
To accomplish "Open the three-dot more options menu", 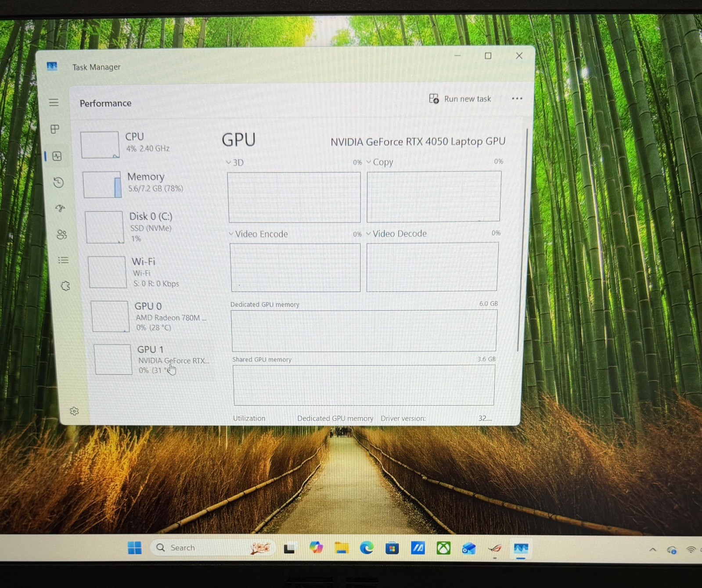I will pos(517,98).
